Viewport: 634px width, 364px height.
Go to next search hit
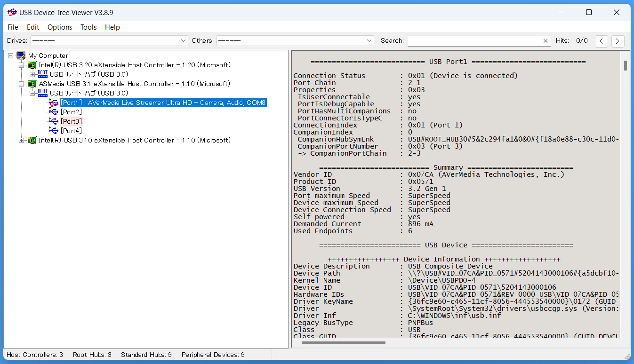[x=618, y=41]
